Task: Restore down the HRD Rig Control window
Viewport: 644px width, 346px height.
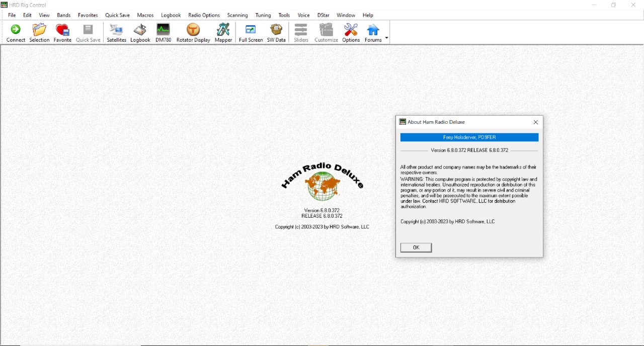Action: pos(613,5)
